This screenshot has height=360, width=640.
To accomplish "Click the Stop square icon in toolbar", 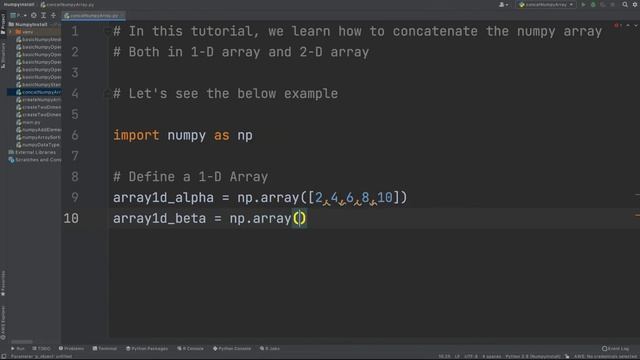I will (612, 4).
